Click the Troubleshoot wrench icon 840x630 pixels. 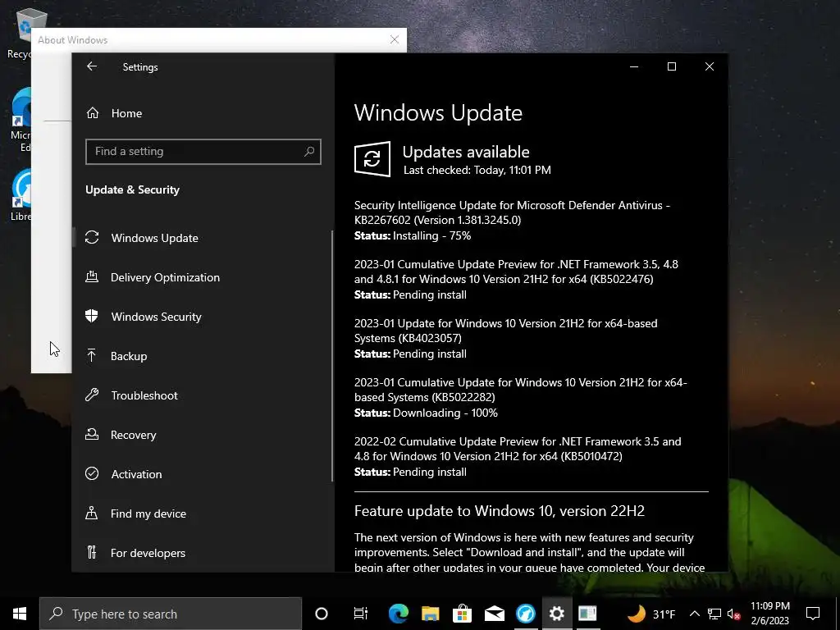(92, 395)
